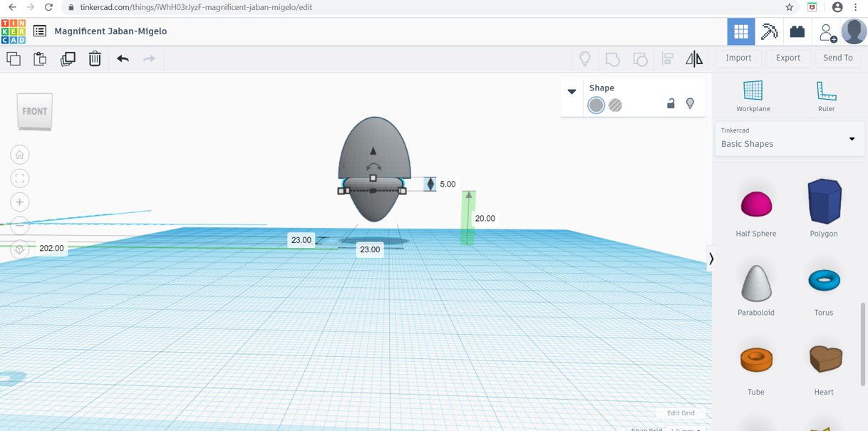Click the Tinkercad logo
This screenshot has height=431, width=868.
[x=14, y=31]
